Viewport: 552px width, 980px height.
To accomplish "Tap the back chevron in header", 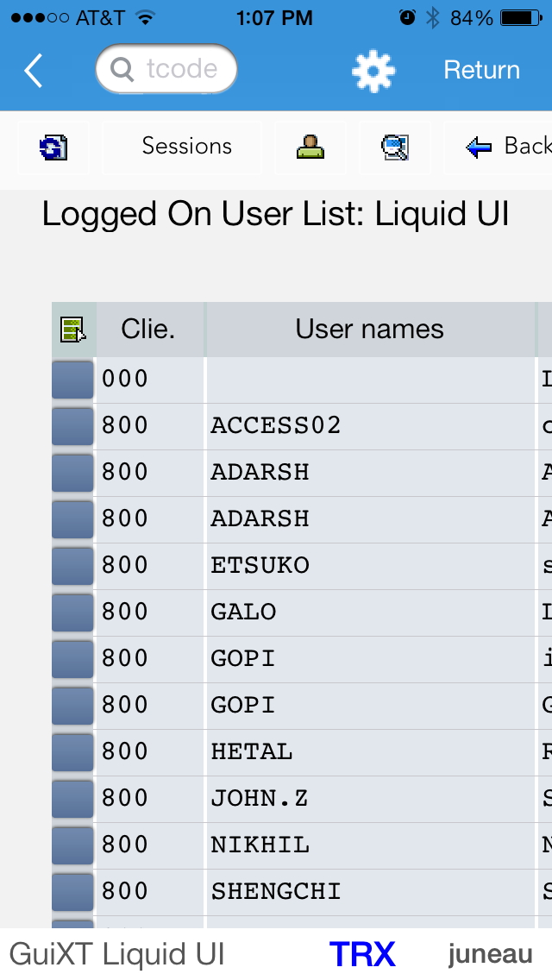I will (x=34, y=70).
